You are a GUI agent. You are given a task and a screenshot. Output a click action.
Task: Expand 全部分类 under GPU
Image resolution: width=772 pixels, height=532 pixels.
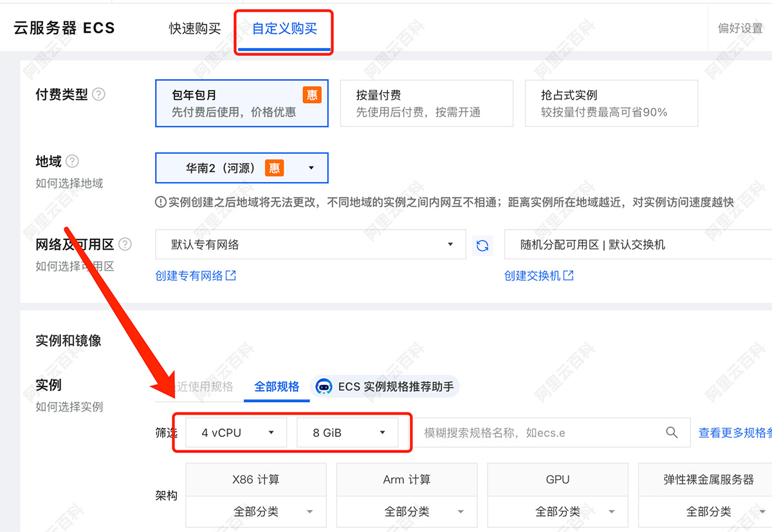click(558, 512)
